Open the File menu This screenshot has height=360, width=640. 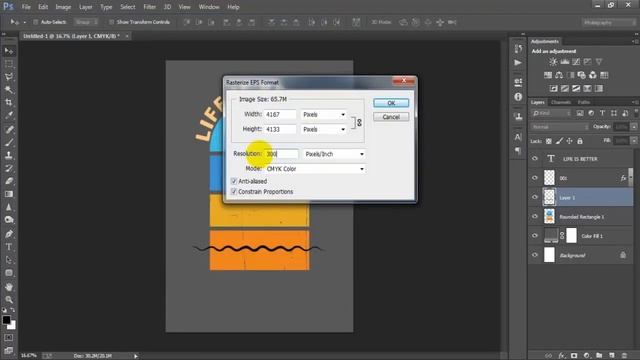(26, 7)
